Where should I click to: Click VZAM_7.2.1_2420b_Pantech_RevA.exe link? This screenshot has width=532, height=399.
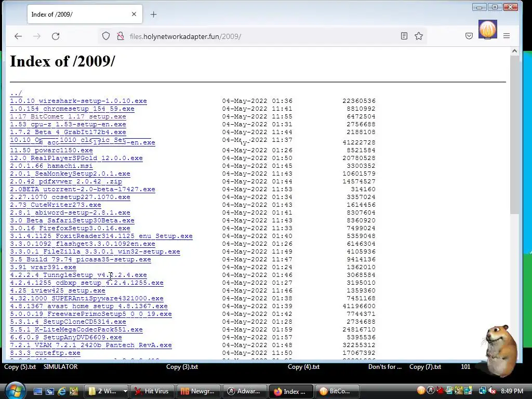pos(90,345)
